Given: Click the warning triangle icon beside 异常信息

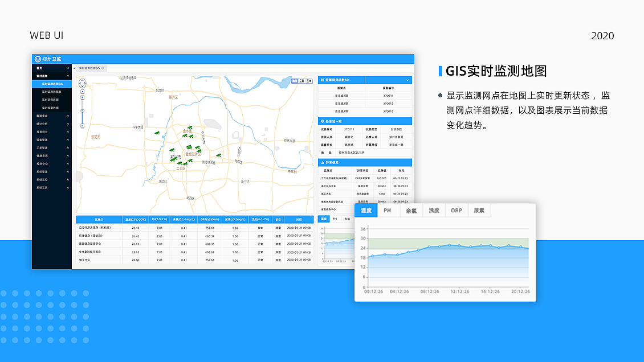Looking at the screenshot, I should tap(323, 162).
